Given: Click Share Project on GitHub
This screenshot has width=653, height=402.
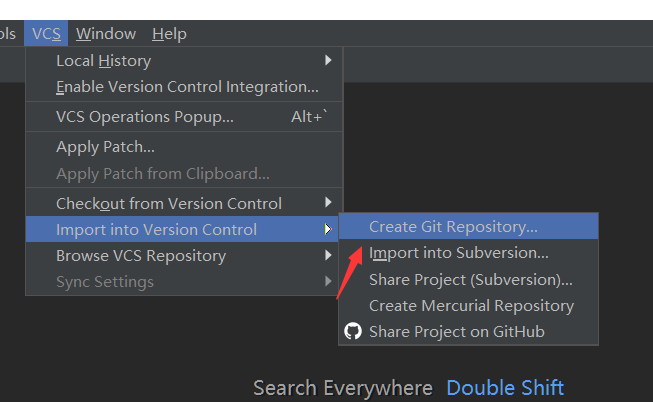Looking at the screenshot, I should pos(456,331).
